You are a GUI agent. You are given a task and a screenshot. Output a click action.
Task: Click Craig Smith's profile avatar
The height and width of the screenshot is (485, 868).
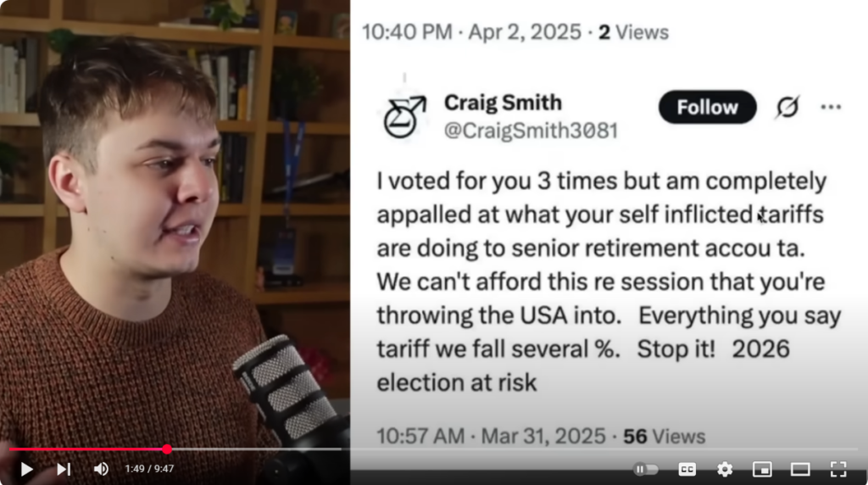coord(404,116)
